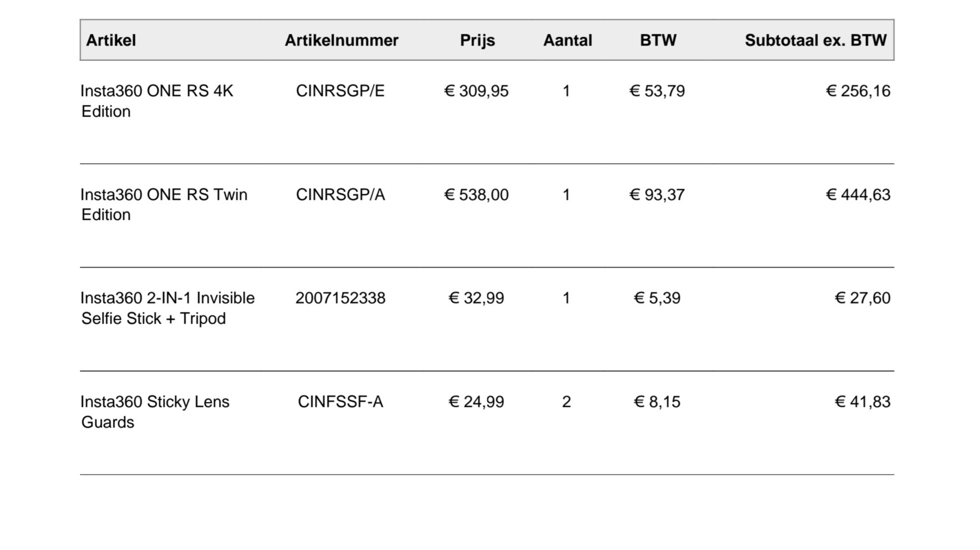
Task: Click the € 538,00 price
Action: point(476,195)
